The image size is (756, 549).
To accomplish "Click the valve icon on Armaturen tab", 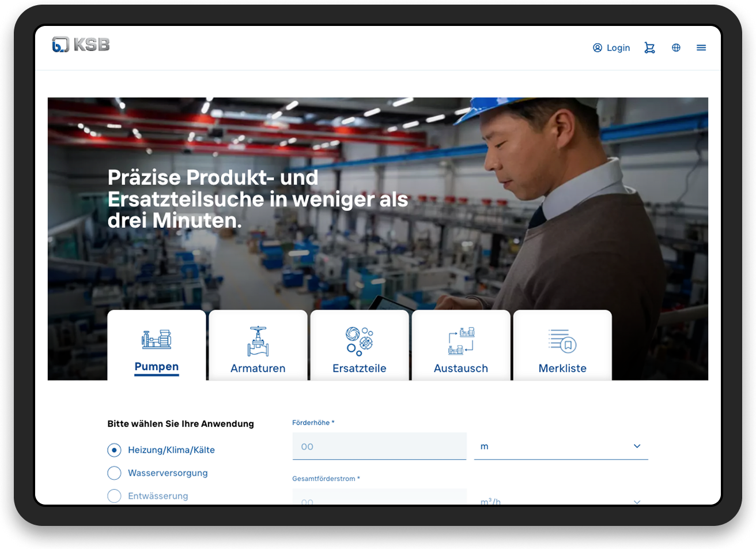I will pyautogui.click(x=258, y=341).
